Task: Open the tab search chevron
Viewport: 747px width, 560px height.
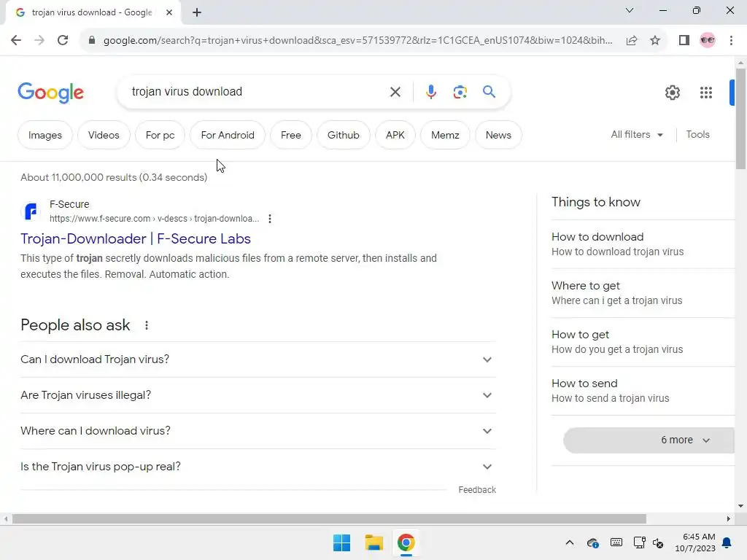Action: pos(630,10)
